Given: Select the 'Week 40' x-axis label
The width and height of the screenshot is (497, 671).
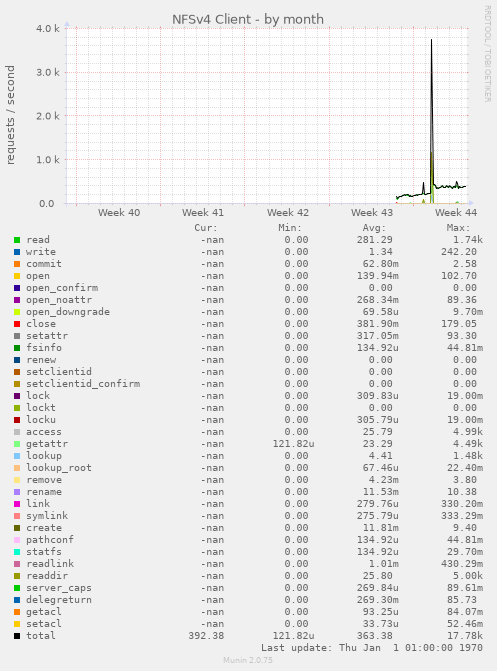Looking at the screenshot, I should click(119, 213).
